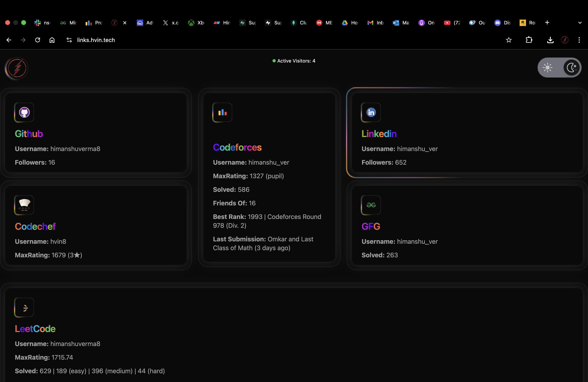Click the Linkedin logo icon
The height and width of the screenshot is (382, 588).
371,112
